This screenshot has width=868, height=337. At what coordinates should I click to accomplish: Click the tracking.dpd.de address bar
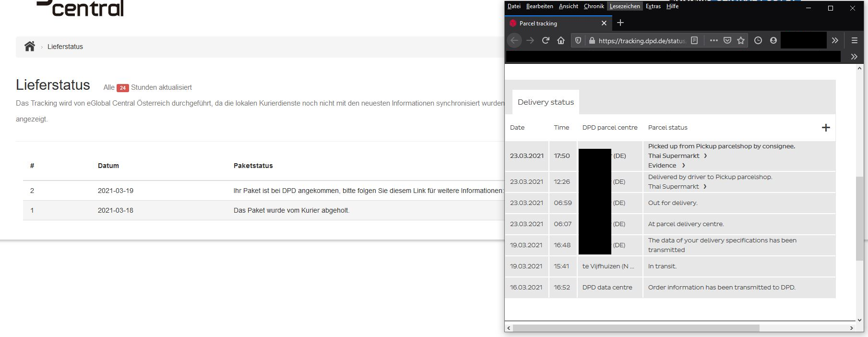[x=642, y=41]
